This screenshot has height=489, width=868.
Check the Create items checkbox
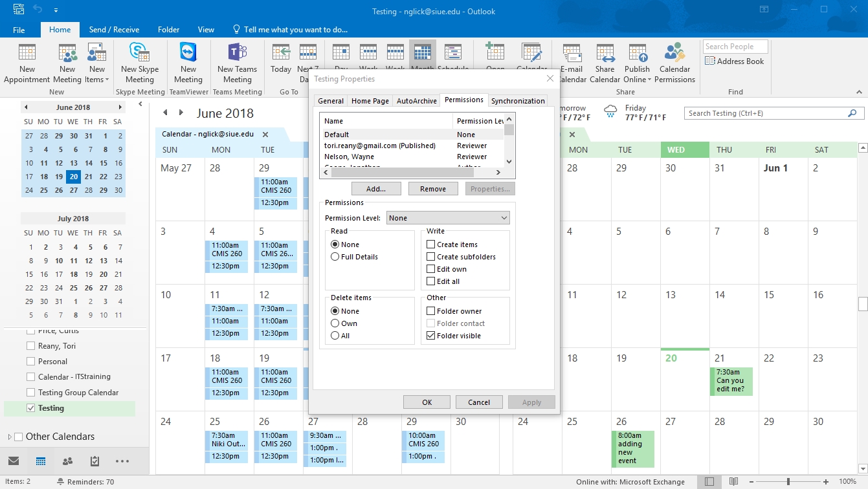coord(430,244)
